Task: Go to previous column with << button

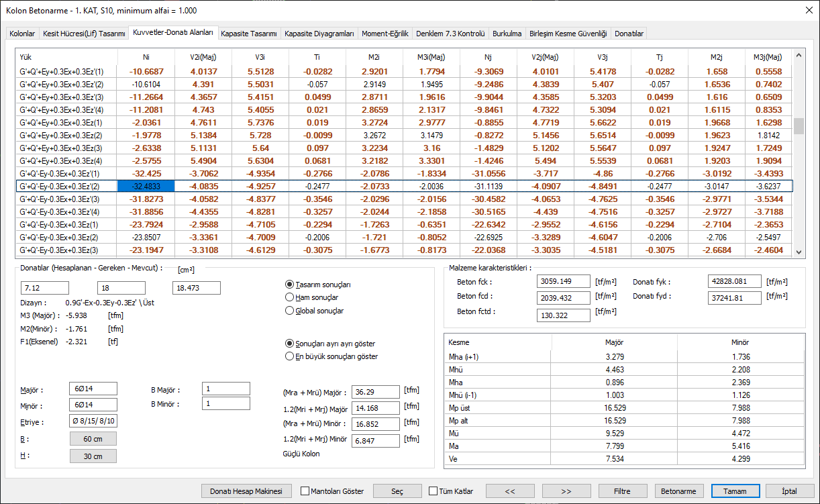Action: pos(510,491)
